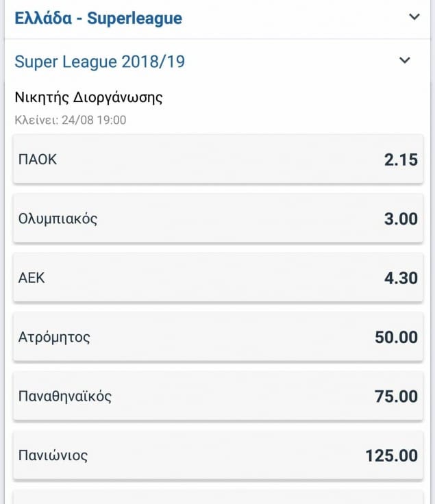Add the 75.00 odds to betslip
435x504 pixels.
395,396
